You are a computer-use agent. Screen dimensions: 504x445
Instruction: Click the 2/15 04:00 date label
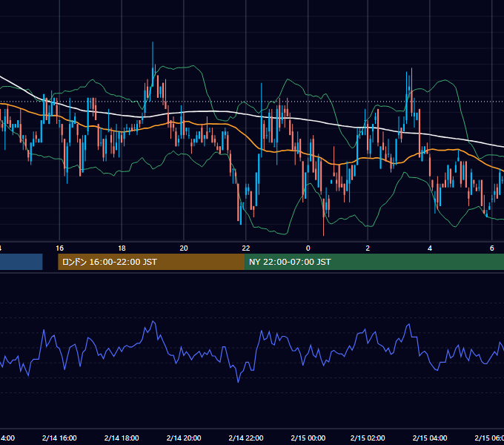pos(430,438)
